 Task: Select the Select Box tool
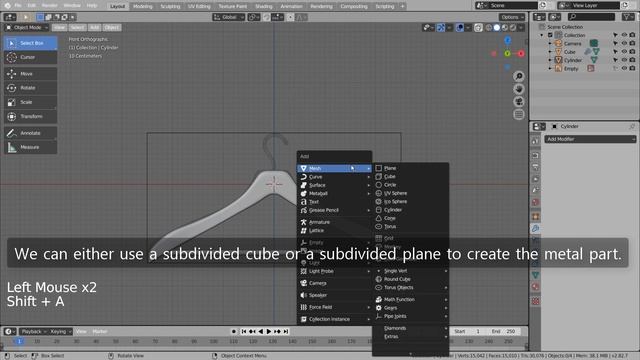tap(31, 43)
